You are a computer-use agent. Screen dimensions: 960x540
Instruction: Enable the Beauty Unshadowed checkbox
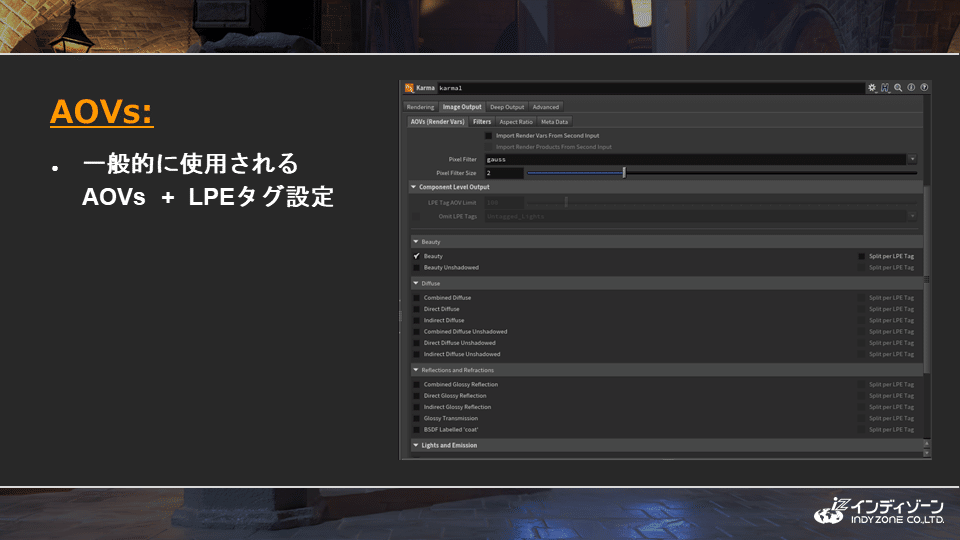coord(417,268)
